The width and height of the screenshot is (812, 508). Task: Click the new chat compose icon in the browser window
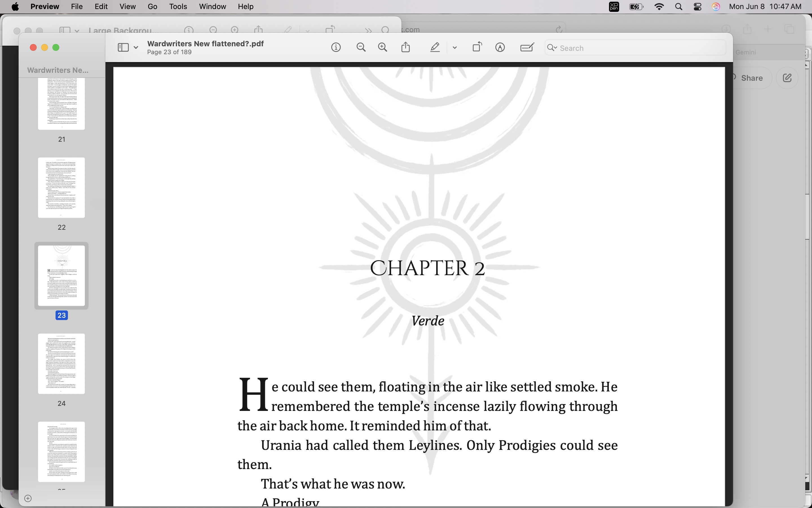pyautogui.click(x=787, y=78)
